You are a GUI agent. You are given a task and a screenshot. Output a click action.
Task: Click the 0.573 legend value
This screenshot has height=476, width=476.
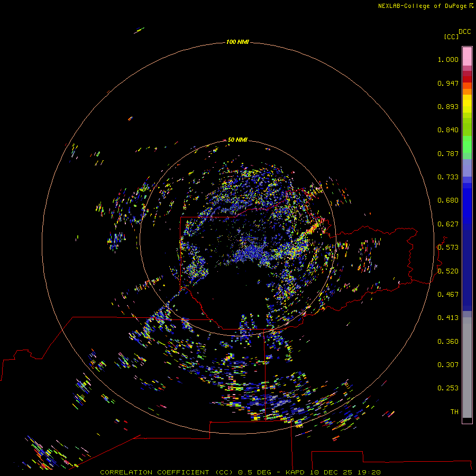click(448, 248)
